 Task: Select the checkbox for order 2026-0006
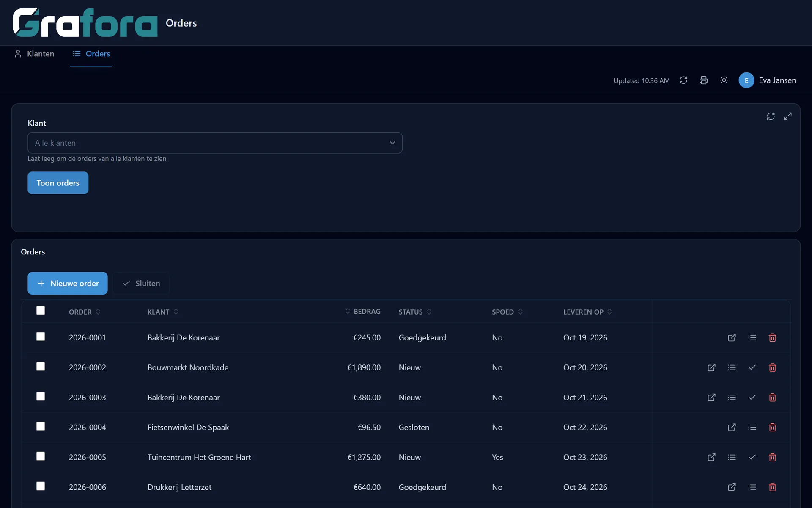pos(41,486)
